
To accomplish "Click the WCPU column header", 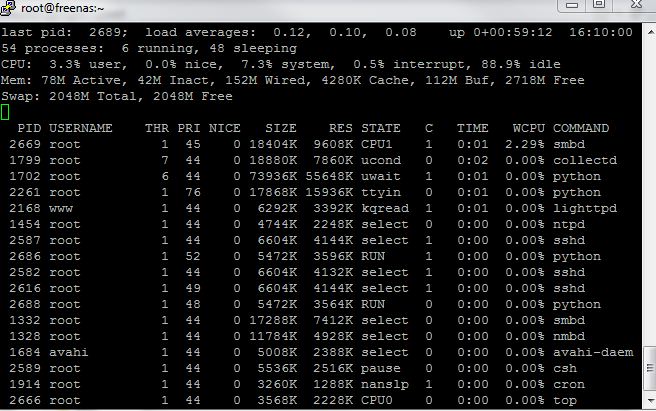I will [529, 128].
